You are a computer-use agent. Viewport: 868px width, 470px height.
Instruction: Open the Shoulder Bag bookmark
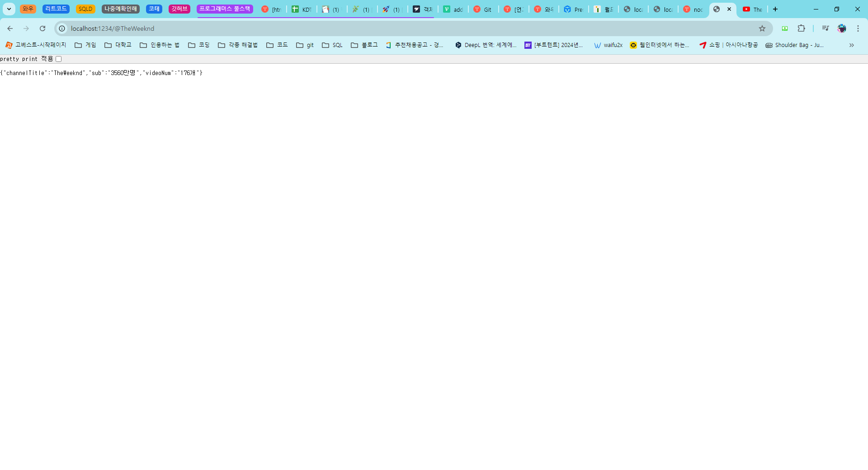coord(795,45)
